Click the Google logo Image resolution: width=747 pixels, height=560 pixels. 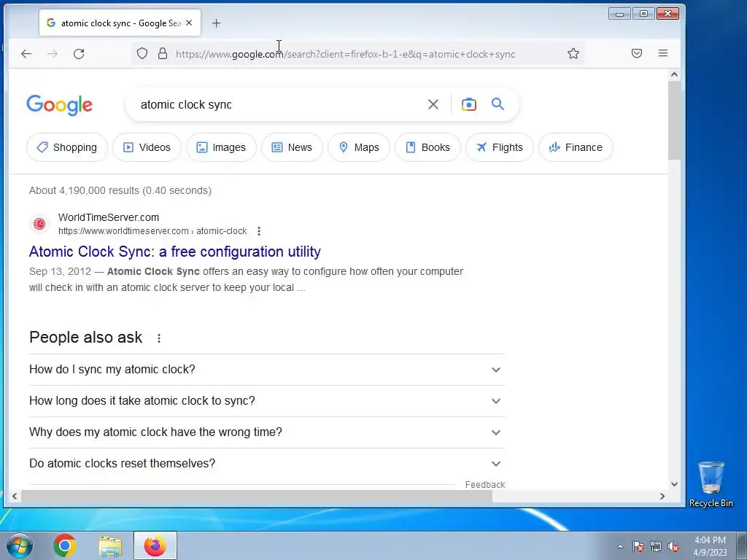[60, 105]
